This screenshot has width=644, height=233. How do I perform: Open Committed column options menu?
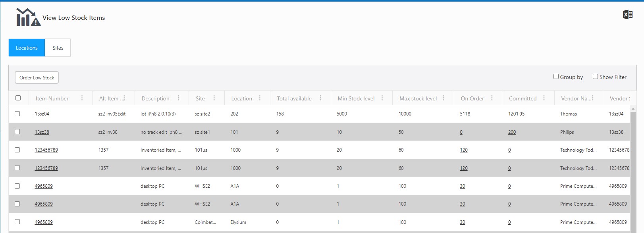coord(544,98)
